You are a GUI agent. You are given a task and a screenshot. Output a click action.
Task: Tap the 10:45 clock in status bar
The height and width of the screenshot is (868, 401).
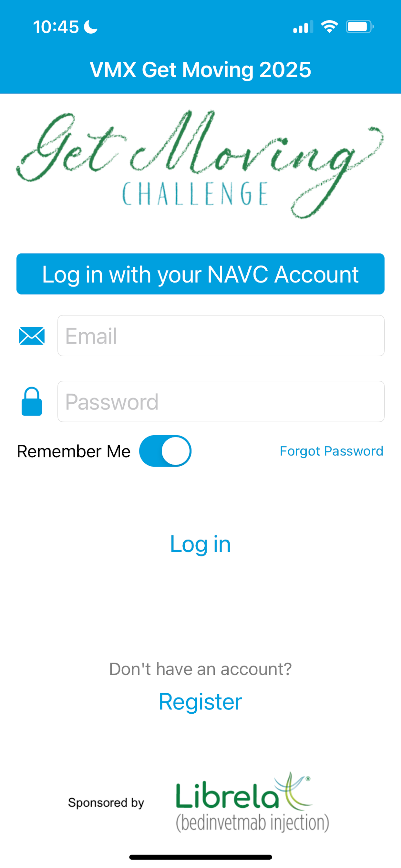tap(56, 27)
